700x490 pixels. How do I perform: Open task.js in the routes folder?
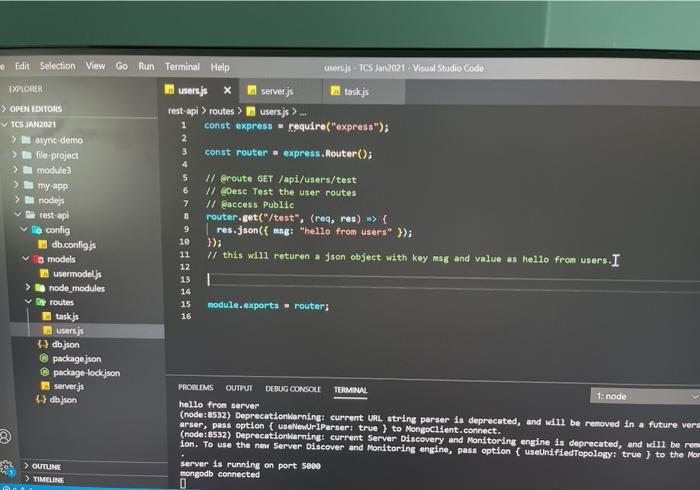click(67, 316)
